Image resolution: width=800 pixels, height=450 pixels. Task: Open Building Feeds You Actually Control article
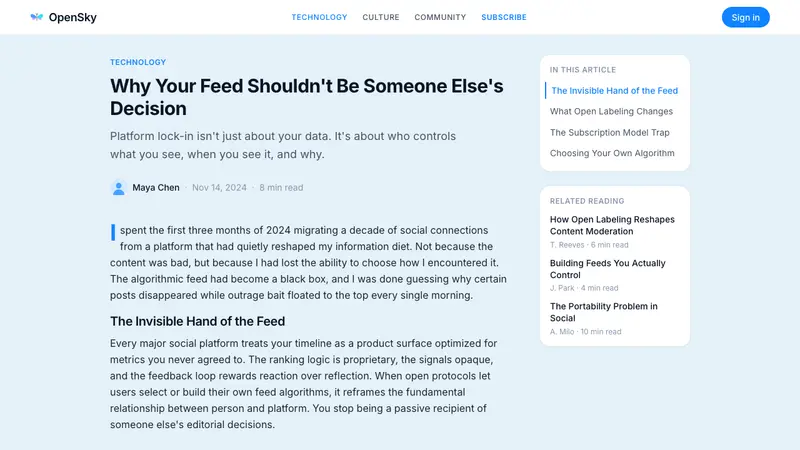(x=608, y=269)
